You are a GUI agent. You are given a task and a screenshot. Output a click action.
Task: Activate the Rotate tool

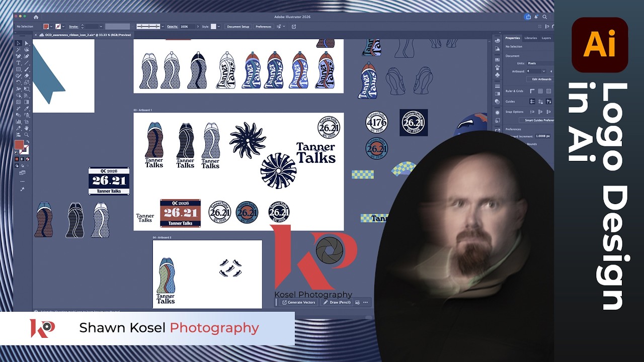click(19, 82)
